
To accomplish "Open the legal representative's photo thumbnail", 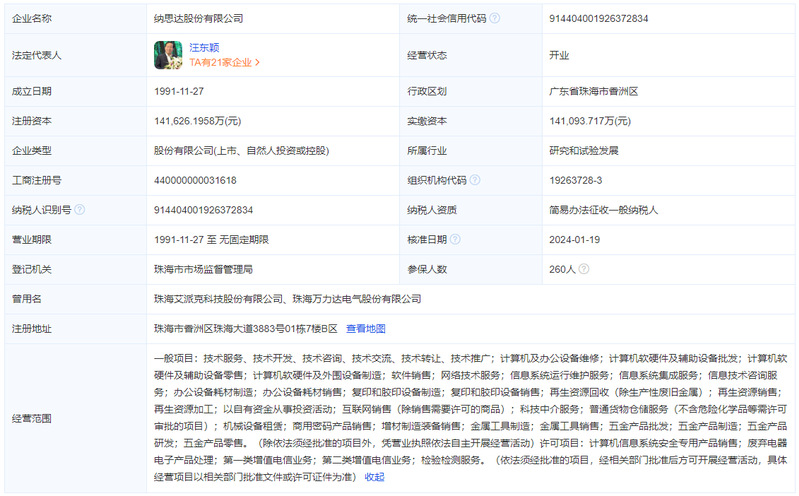I will tap(168, 55).
